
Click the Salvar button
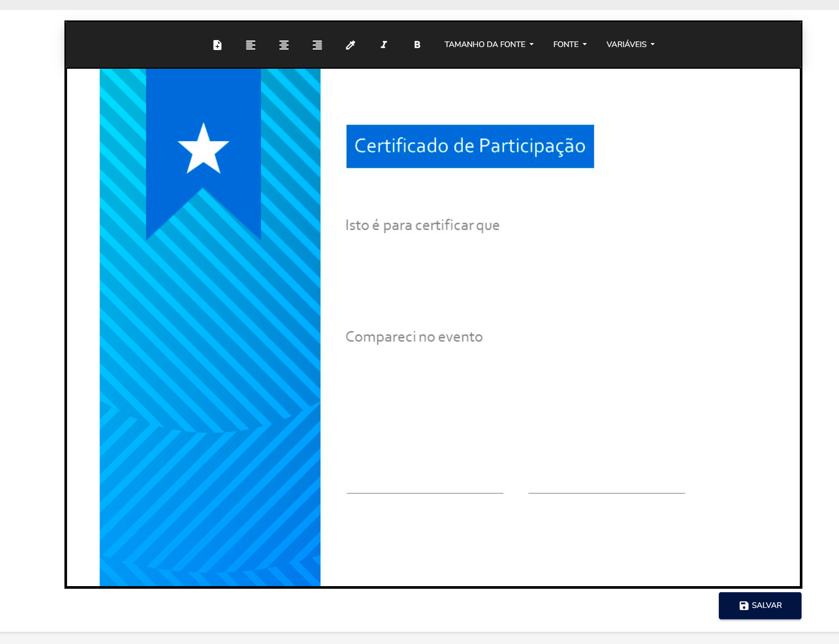[760, 605]
